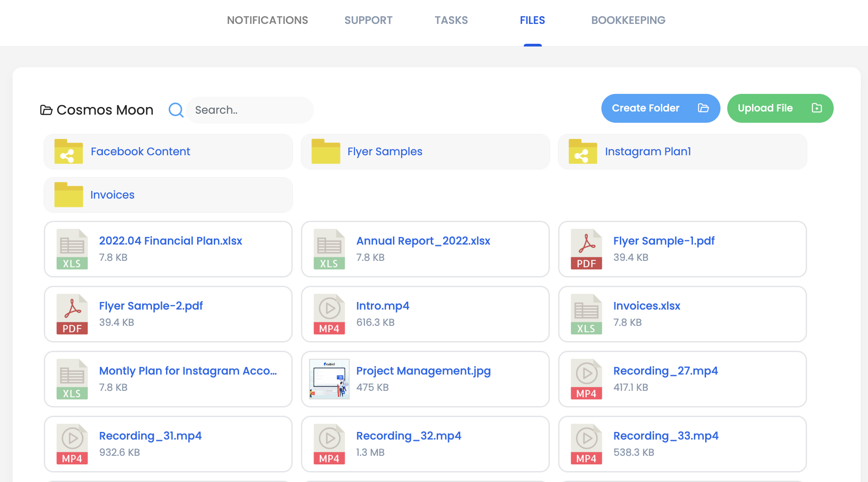The width and height of the screenshot is (868, 482).
Task: Click the Cosmos Moon folder breadcrumb icon
Action: click(46, 110)
